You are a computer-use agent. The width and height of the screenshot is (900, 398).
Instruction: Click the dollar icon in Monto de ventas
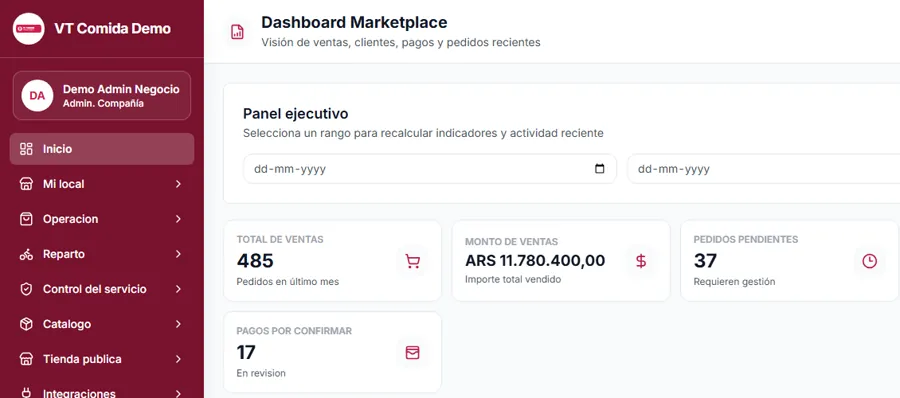click(x=641, y=261)
